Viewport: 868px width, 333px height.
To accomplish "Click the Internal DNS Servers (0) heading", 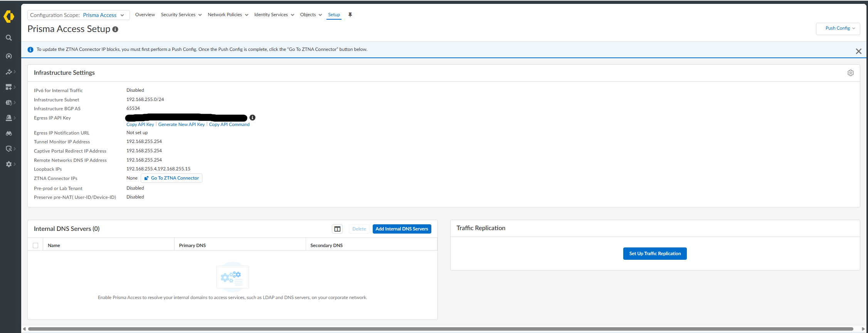I will pyautogui.click(x=67, y=229).
